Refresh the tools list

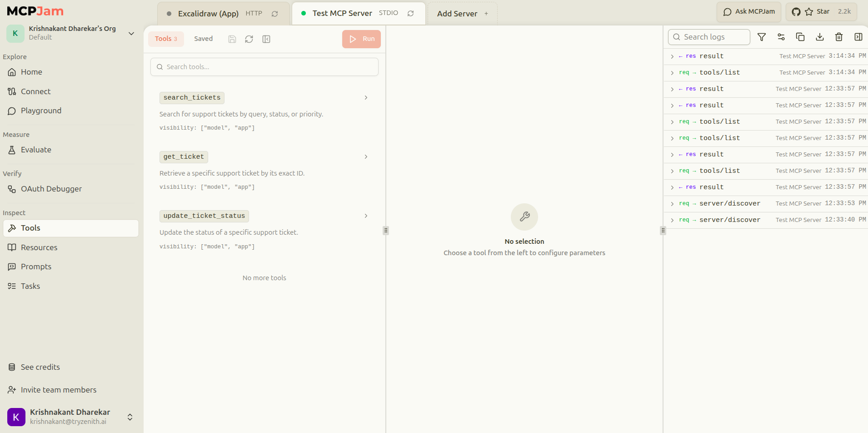point(249,39)
